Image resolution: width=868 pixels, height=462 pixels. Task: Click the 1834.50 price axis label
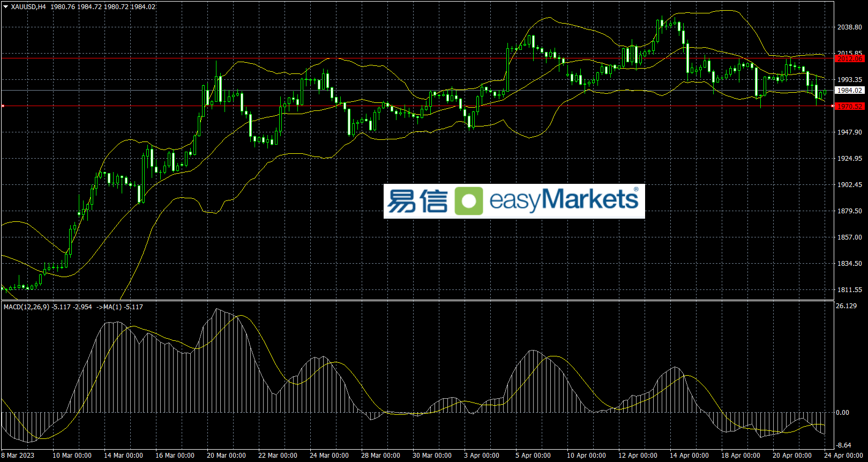(x=850, y=264)
